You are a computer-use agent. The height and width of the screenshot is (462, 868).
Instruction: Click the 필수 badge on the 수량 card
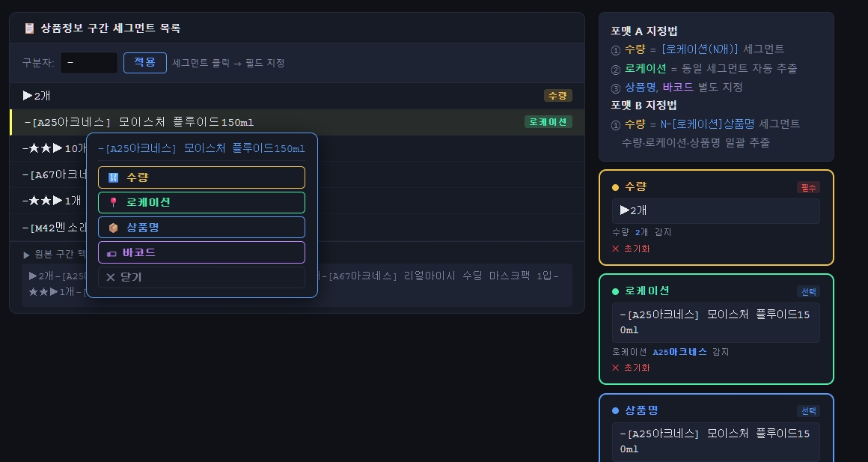pos(808,188)
